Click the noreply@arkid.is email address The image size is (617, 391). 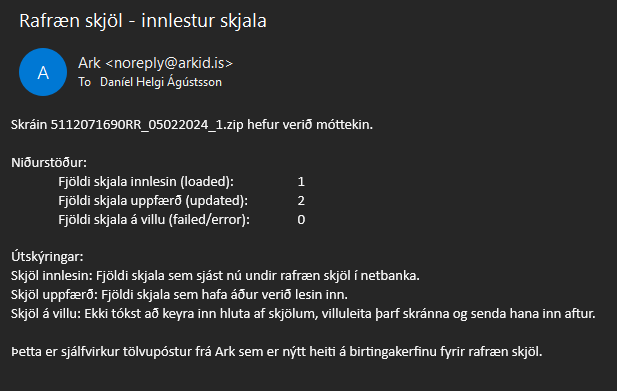coord(169,63)
